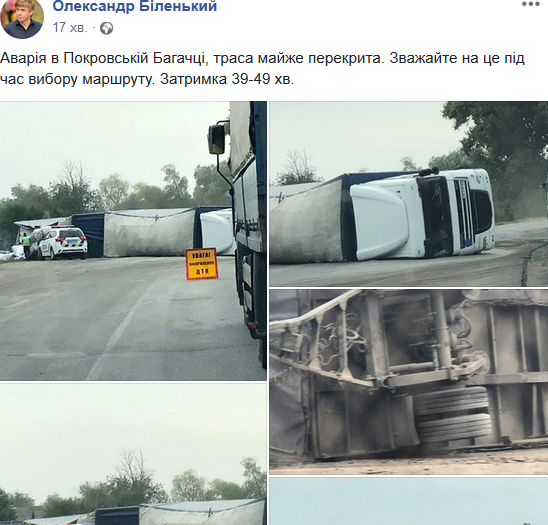The width and height of the screenshot is (548, 525).
Task: Open the bottom-left photo of truck trailer
Action: 133,454
